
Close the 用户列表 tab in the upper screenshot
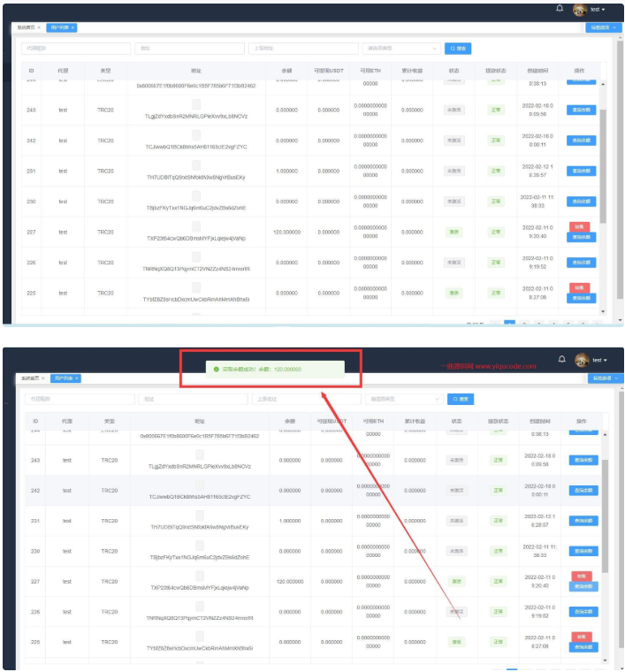pos(73,27)
